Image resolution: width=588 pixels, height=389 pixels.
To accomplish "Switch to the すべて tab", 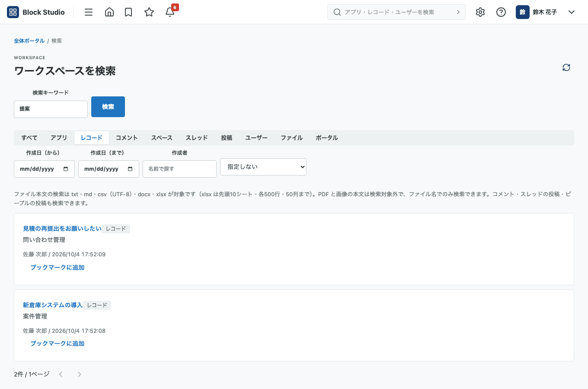I will coord(29,138).
